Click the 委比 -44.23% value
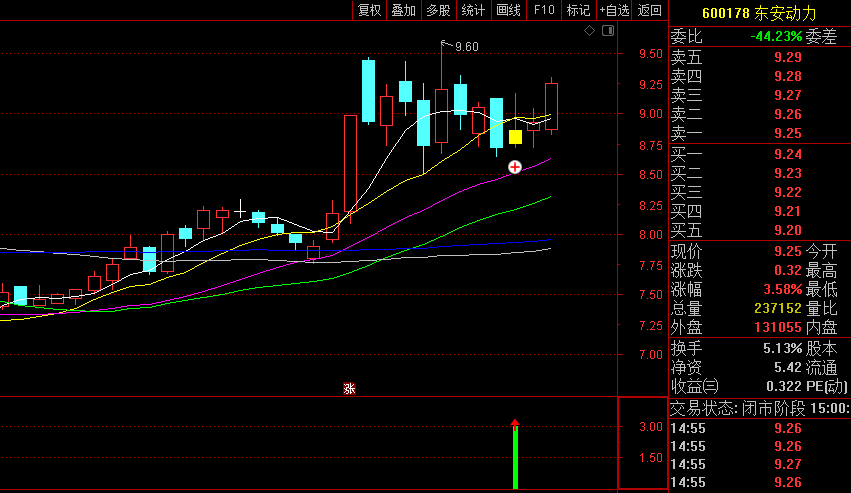Image resolution: width=851 pixels, height=493 pixels. (776, 36)
